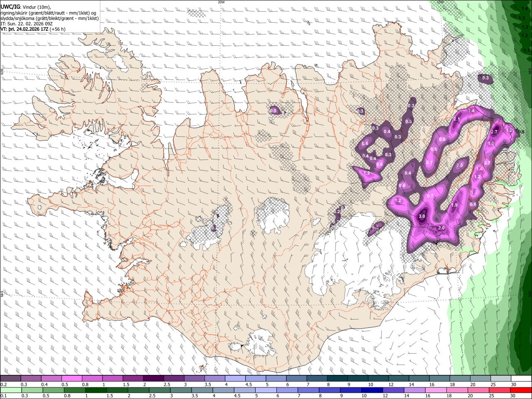This screenshot has height=399, width=532.
Task: Click the 2.1 snowfall value label
Action: point(457,119)
